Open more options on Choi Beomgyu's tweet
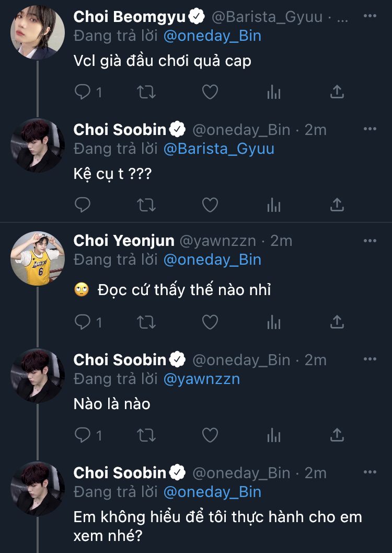 click(x=370, y=16)
